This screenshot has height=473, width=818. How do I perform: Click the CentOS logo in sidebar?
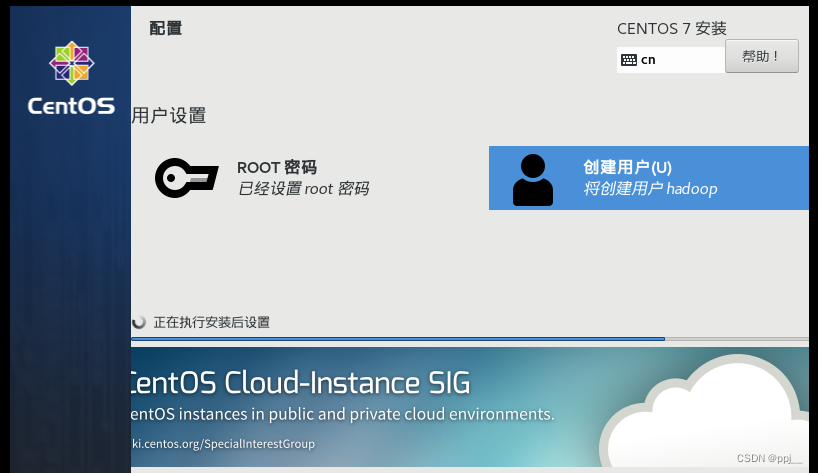[71, 79]
